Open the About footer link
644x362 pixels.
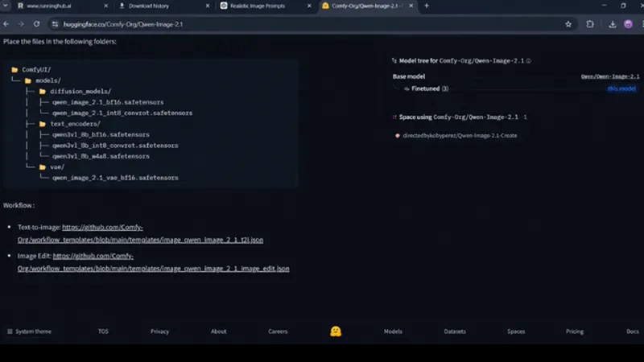coord(218,331)
